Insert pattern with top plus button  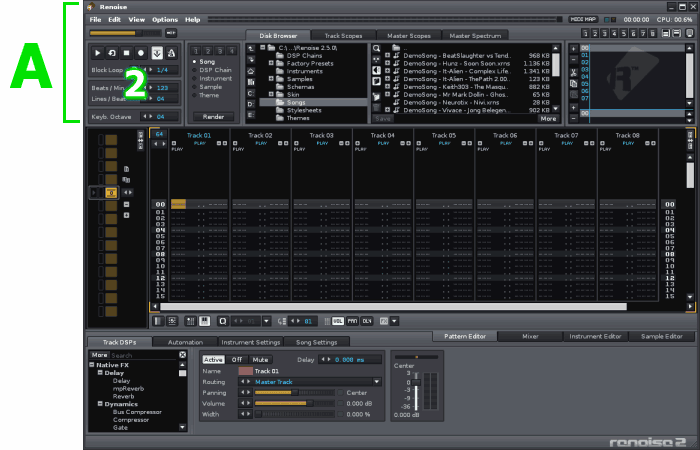574,49
